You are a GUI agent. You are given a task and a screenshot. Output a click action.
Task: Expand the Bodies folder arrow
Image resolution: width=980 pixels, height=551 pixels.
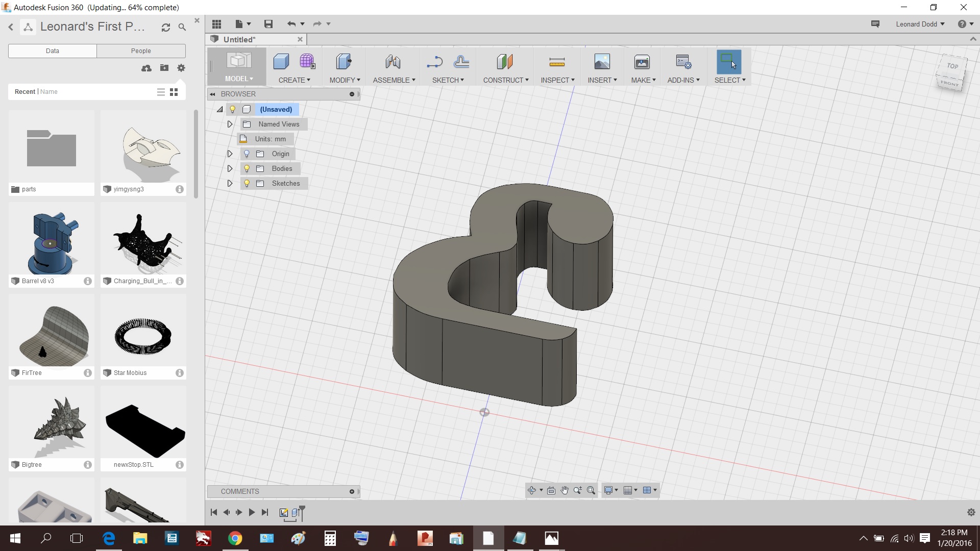point(230,168)
